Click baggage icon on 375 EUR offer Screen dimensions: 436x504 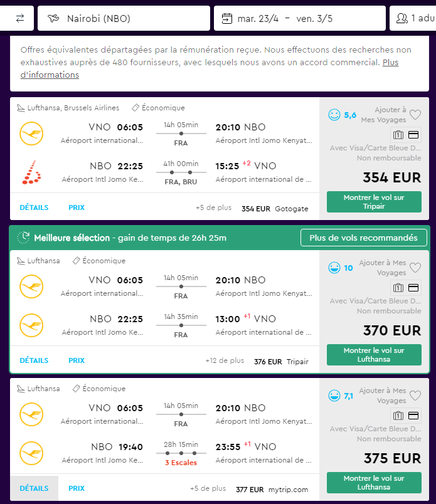point(398,416)
